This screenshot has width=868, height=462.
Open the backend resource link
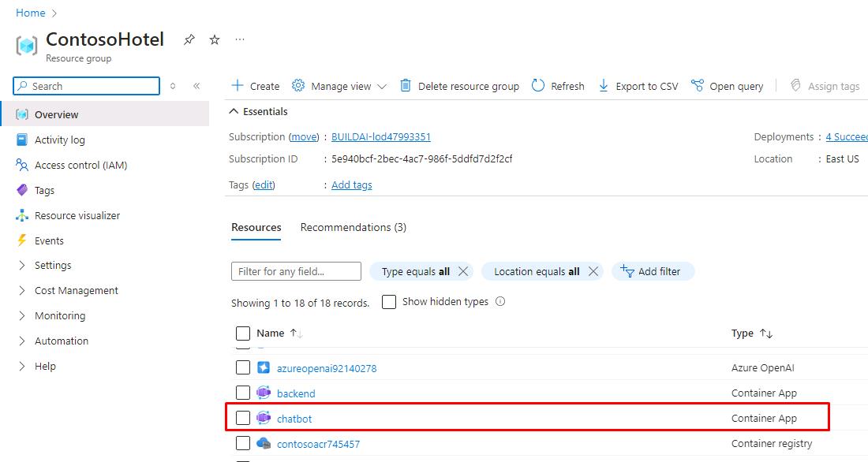296,393
